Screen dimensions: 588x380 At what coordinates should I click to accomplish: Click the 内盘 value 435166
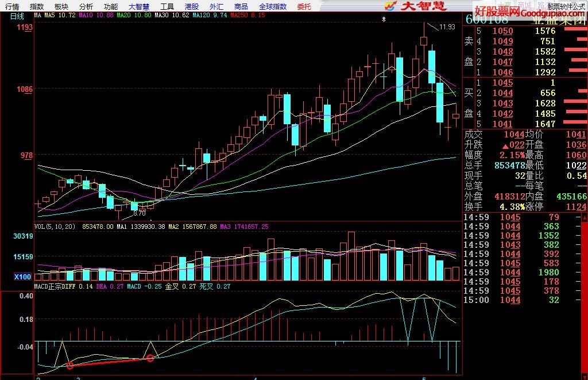coord(571,197)
